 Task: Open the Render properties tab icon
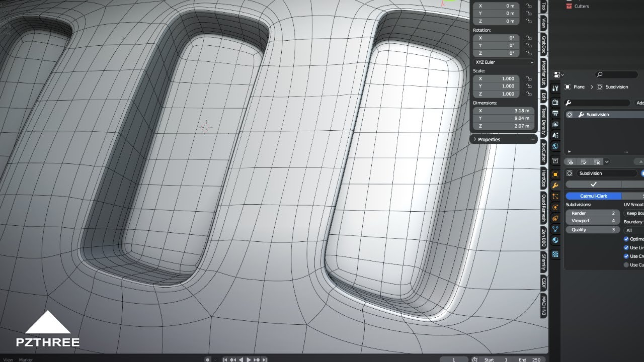(555, 102)
